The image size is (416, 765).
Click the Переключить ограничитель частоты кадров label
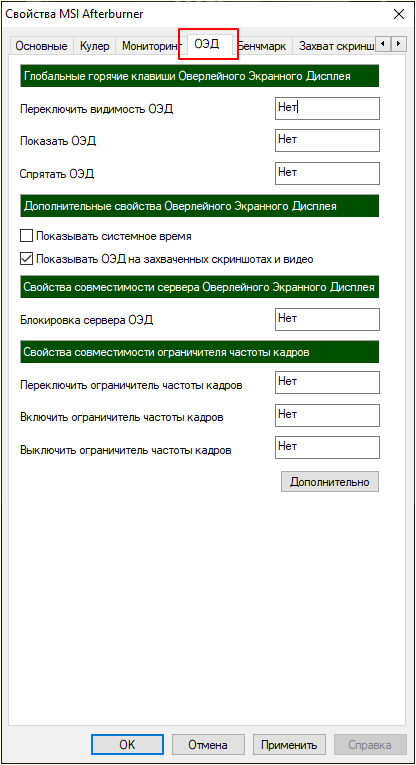coord(132,385)
